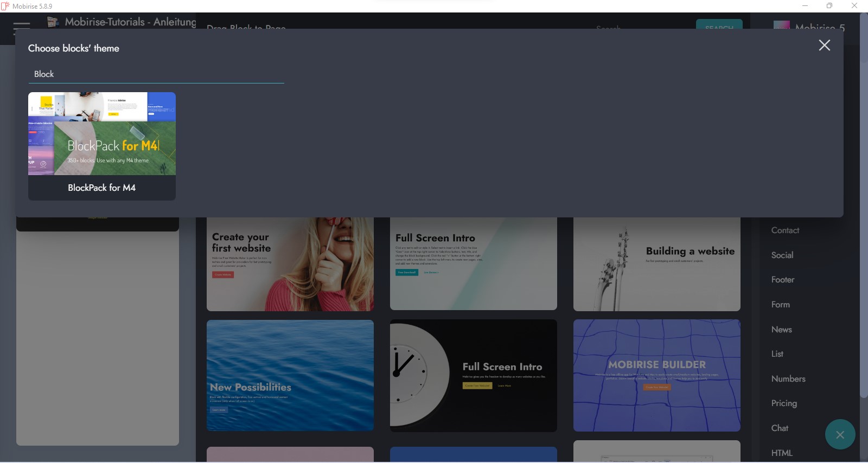The width and height of the screenshot is (868, 463).
Task: Open the Form blocks category
Action: click(781, 305)
